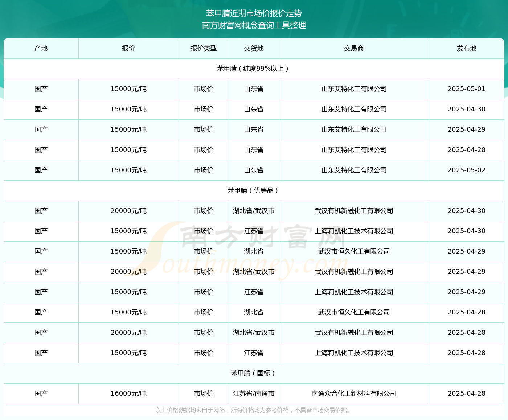Screen dimensions: 508x420
Task: Click 湖北省/武汉市 in the 2025-04-30 row
Action: (x=254, y=211)
